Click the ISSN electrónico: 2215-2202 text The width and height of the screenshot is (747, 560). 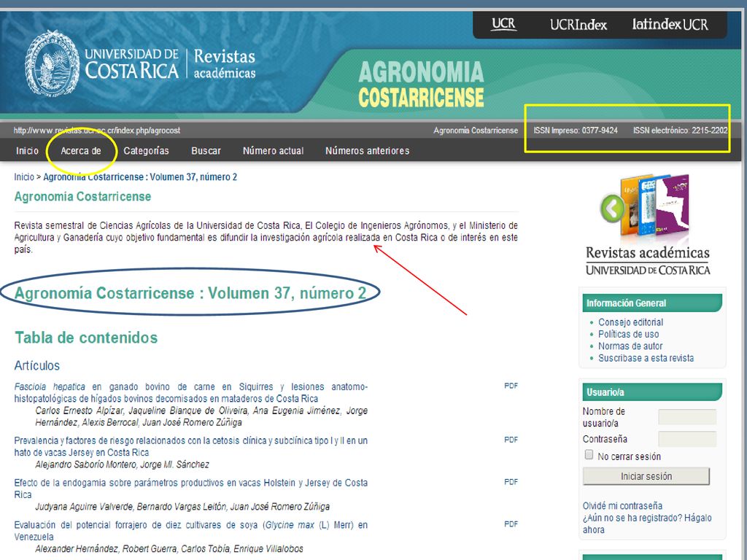pyautogui.click(x=681, y=131)
